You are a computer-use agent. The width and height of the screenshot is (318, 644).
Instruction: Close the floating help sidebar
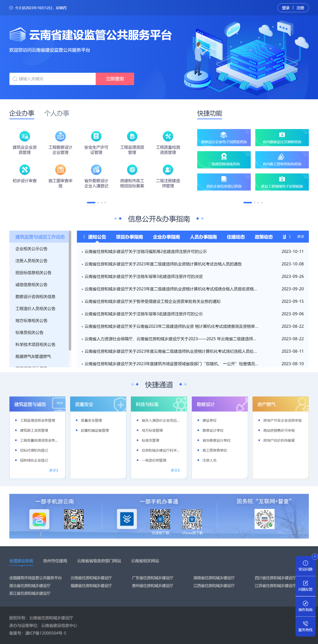315,556
